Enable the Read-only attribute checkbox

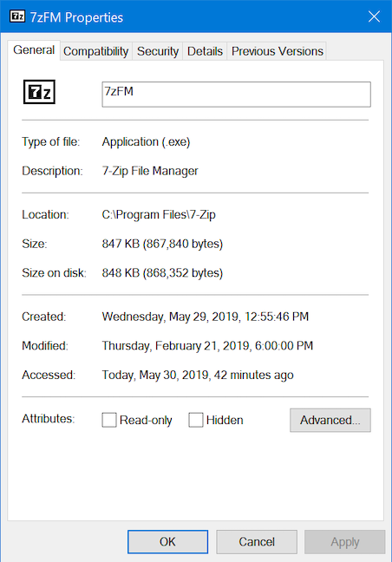point(109,420)
